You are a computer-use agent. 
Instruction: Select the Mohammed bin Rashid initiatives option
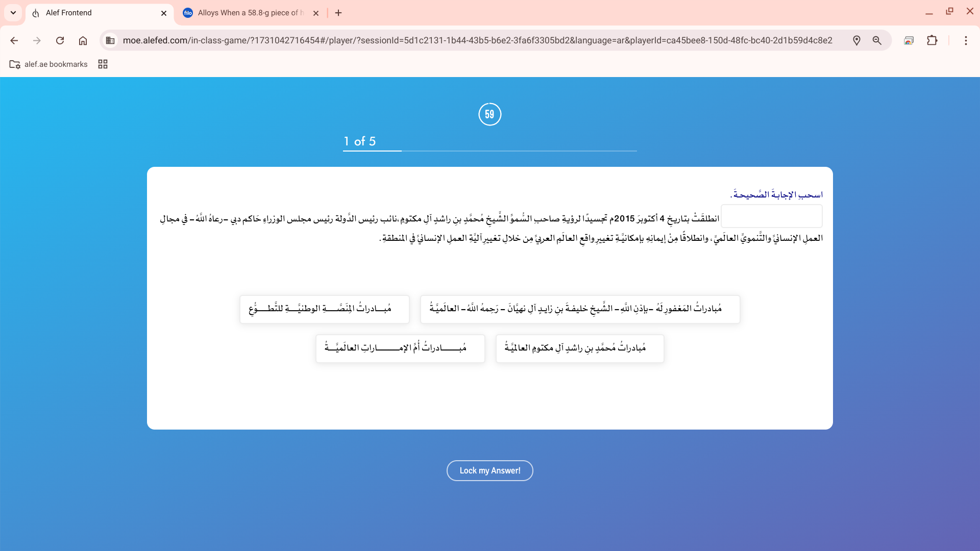tap(579, 348)
